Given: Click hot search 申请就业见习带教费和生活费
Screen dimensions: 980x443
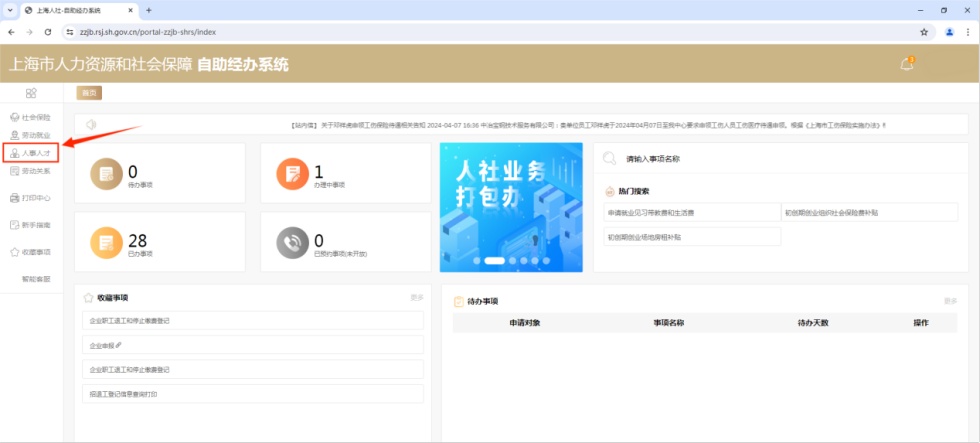Looking at the screenshot, I should pos(651,213).
